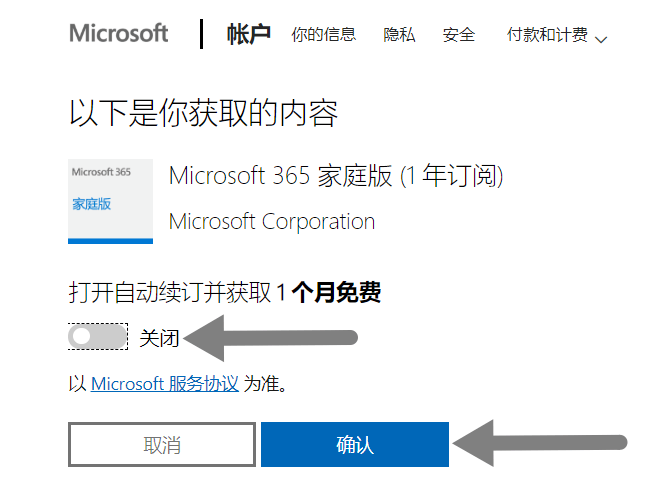Click the gray arrow pointing at 关闭

270,338
